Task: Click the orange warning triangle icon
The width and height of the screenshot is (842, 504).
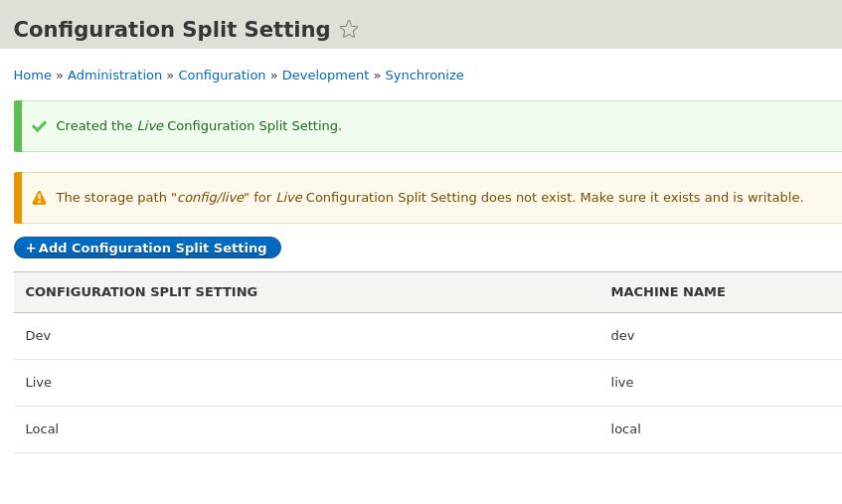Action: point(39,198)
